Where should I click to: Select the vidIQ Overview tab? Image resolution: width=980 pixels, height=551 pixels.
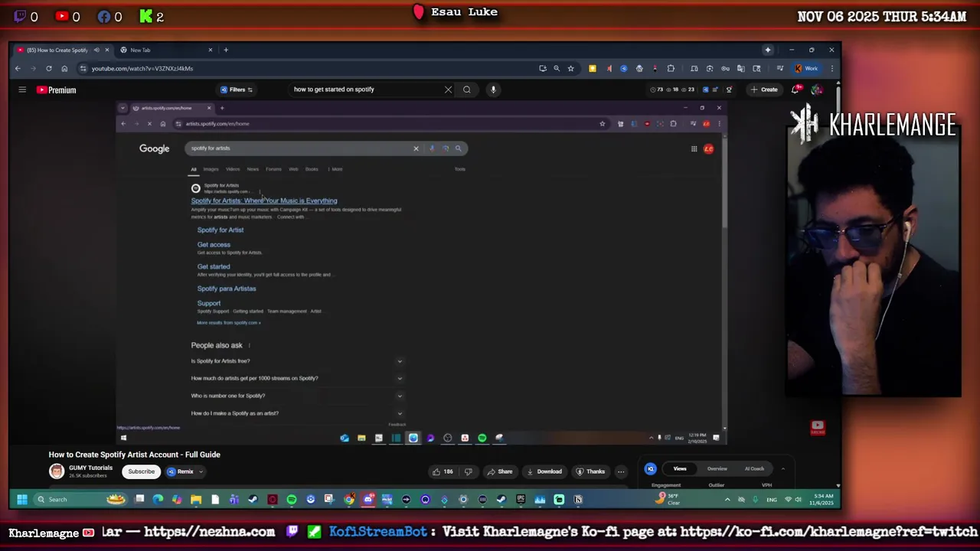pos(717,468)
